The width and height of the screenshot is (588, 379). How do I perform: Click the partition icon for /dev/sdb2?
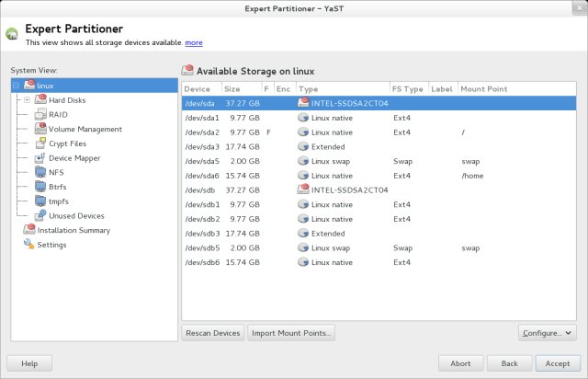pos(303,219)
